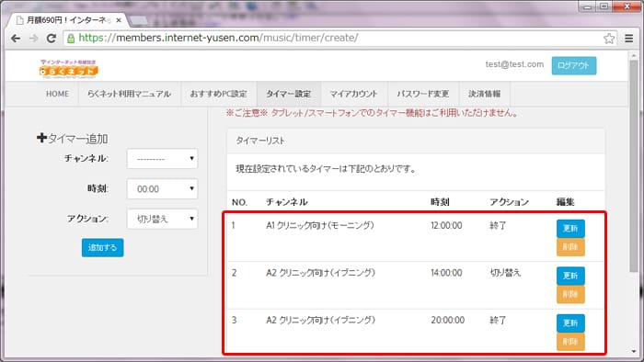Open らくネット利用マニュアル menu item
The height and width of the screenshot is (362, 644).
point(129,94)
